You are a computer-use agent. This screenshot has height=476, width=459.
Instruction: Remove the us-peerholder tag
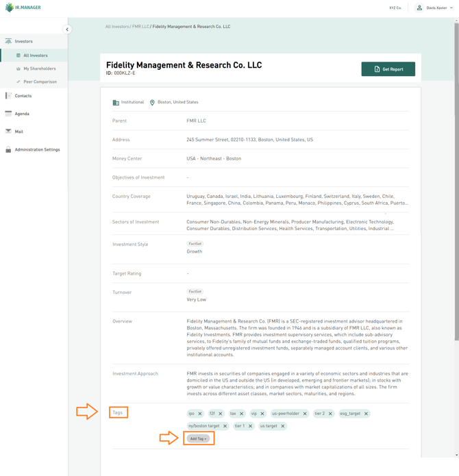click(305, 414)
